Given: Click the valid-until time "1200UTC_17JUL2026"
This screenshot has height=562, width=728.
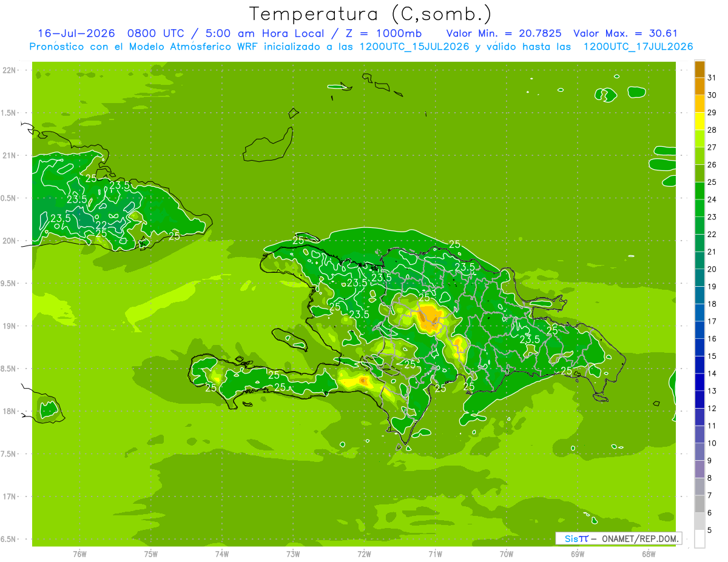Looking at the screenshot, I should pos(638,46).
